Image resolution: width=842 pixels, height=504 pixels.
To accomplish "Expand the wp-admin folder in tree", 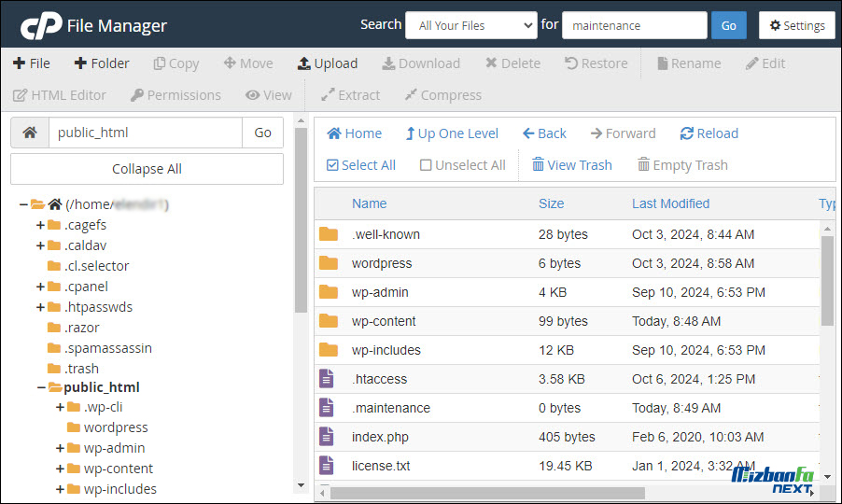I will (60, 448).
